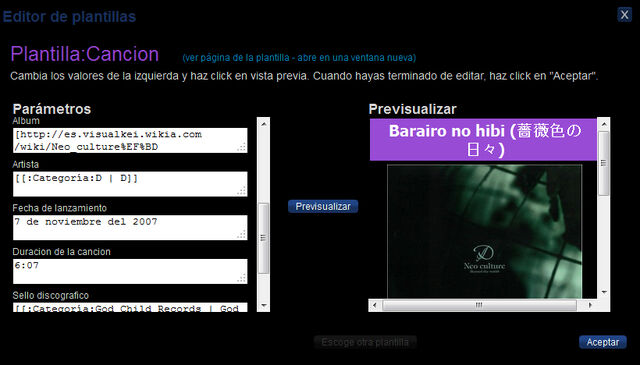
Task: Click the parameters list scroll-down arrow
Action: point(263,306)
